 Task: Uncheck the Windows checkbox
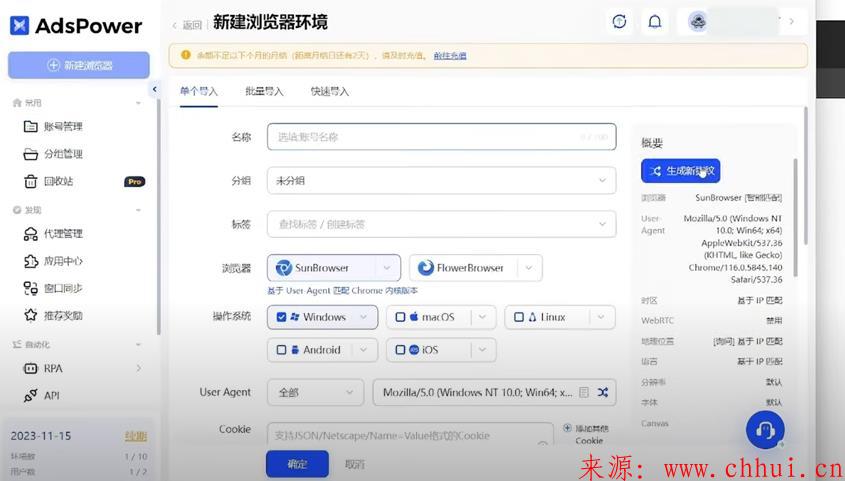pyautogui.click(x=281, y=317)
